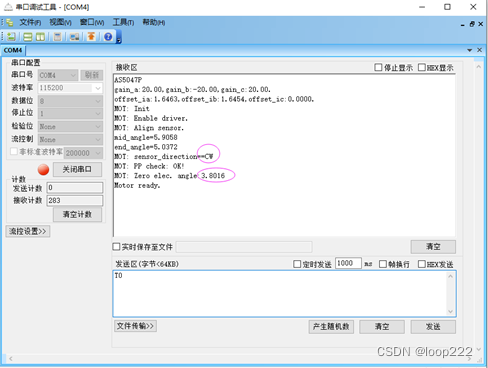
Task: Click the 'mid_angle=5.9058' line
Action: [146, 138]
